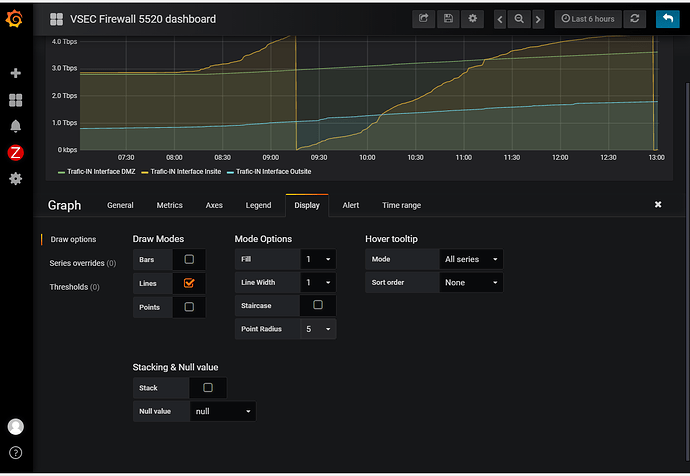Image resolution: width=690 pixels, height=476 pixels.
Task: Select the Display tab
Action: [307, 205]
